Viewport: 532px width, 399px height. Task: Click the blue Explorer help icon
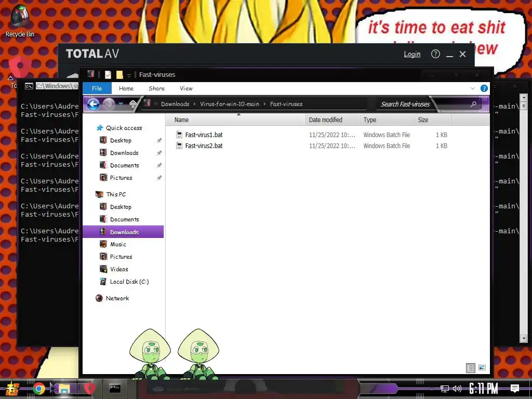484,88
